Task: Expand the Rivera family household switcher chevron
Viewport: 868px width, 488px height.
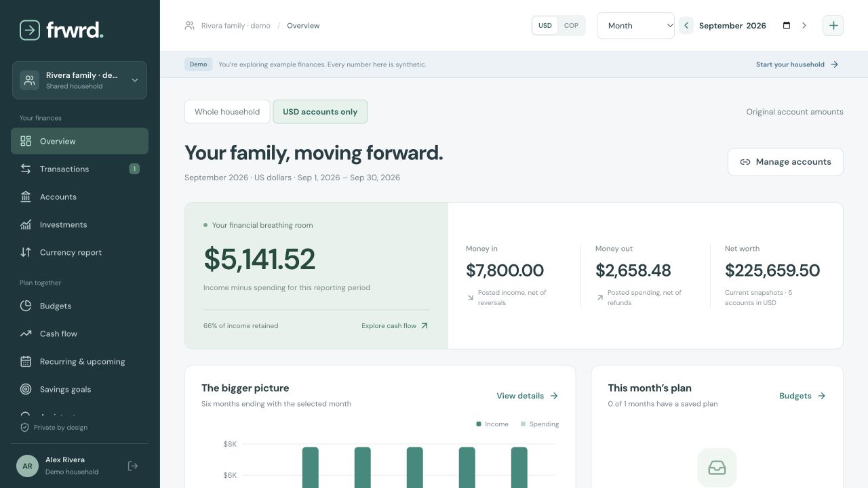Action: tap(134, 81)
